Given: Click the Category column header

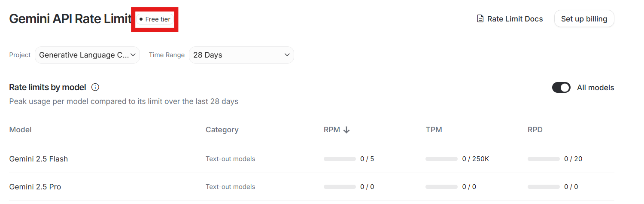Looking at the screenshot, I should pos(222,130).
